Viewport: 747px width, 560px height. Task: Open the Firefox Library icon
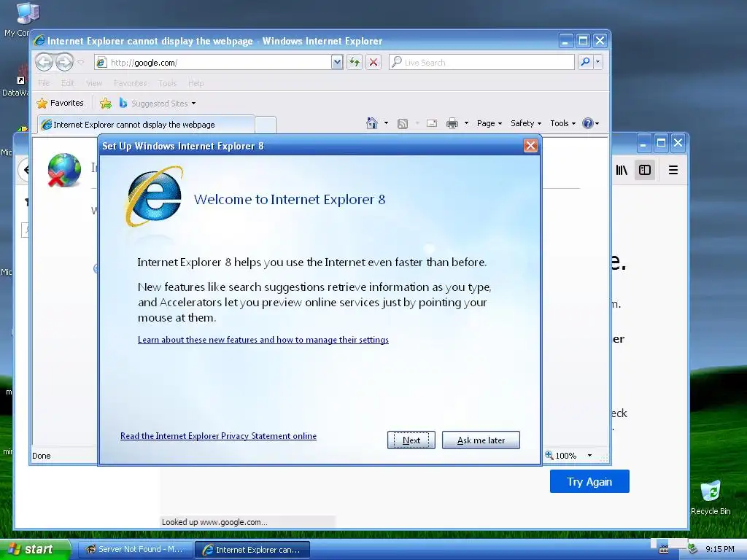click(622, 170)
